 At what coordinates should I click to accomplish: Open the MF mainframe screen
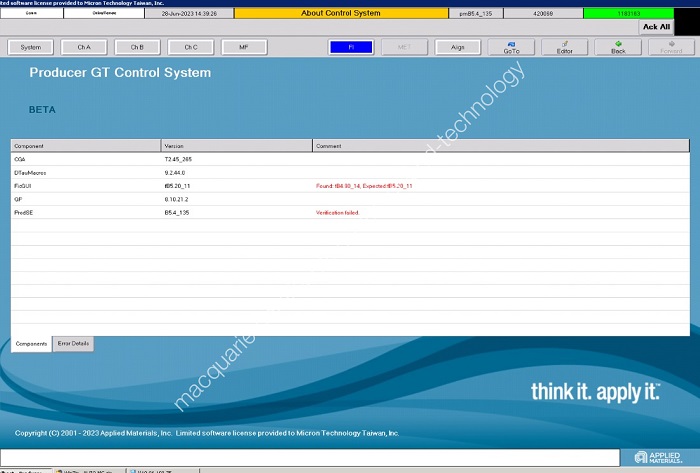(x=244, y=47)
